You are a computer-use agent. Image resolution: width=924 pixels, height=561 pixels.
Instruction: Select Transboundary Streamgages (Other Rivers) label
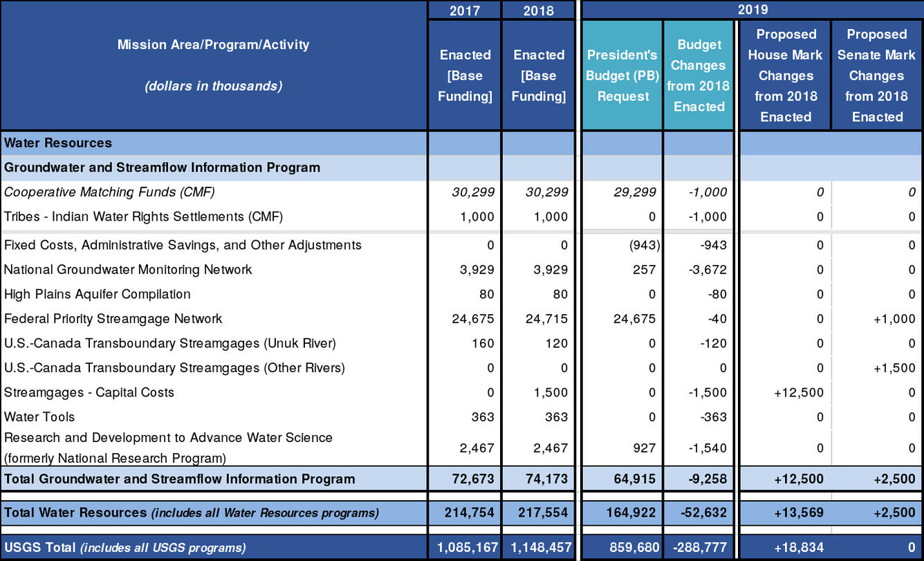(174, 367)
